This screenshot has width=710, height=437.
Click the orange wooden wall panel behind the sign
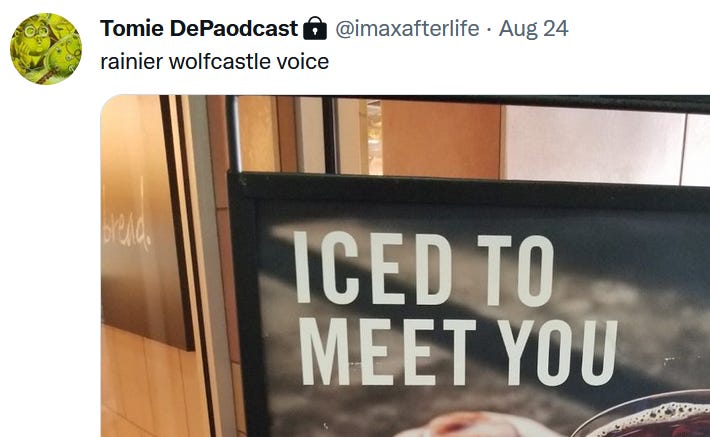441,138
